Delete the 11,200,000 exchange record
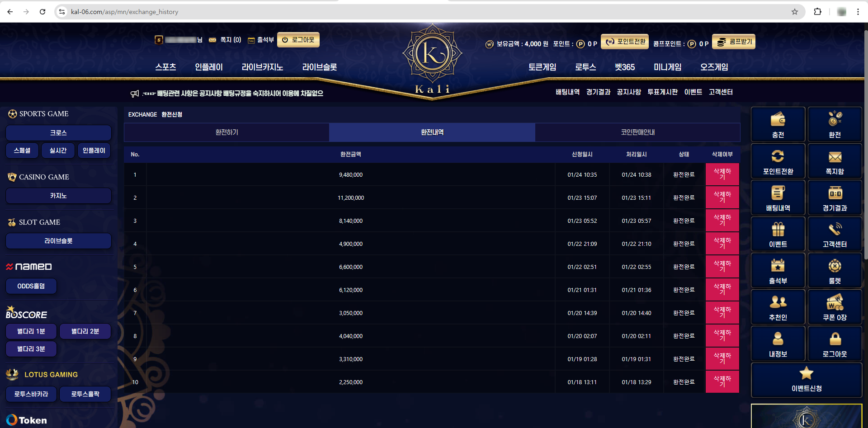Viewport: 868px width, 428px height. pyautogui.click(x=722, y=198)
